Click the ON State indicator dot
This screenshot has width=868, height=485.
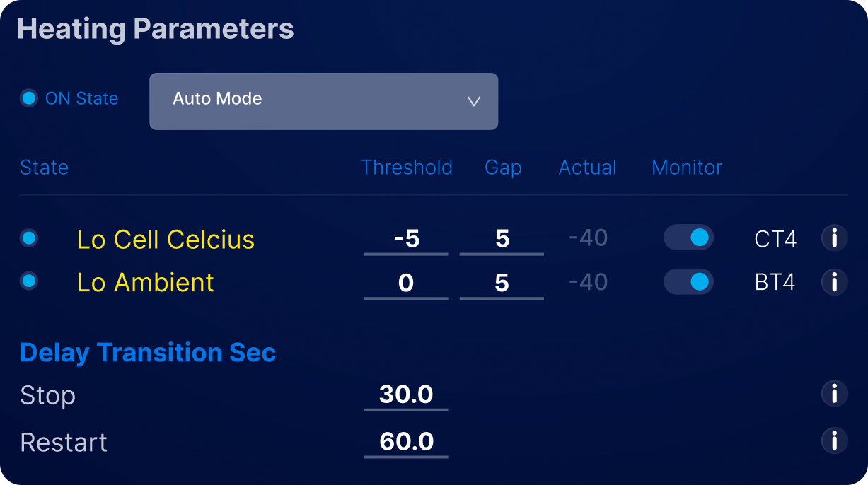(x=29, y=98)
